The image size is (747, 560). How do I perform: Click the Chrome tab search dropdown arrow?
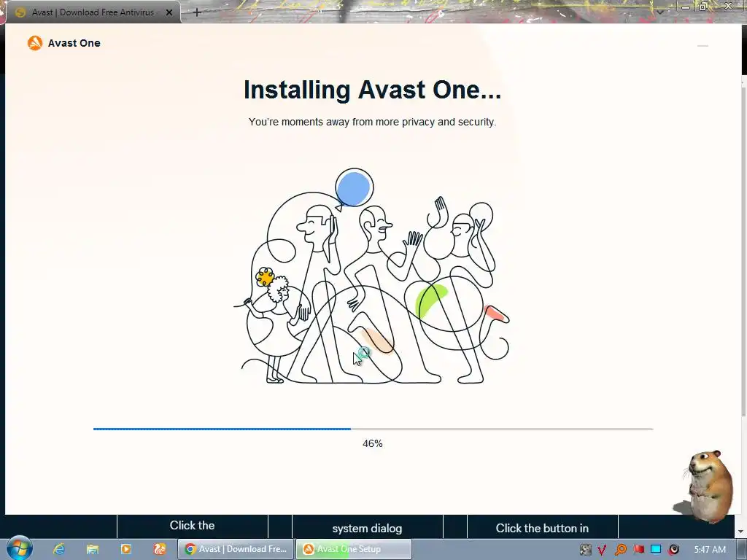point(660,12)
